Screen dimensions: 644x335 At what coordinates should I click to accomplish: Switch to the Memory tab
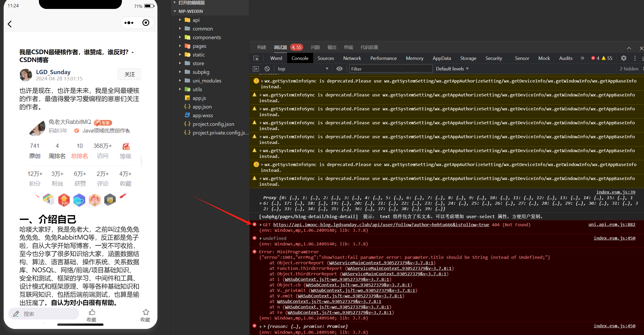pyautogui.click(x=414, y=58)
